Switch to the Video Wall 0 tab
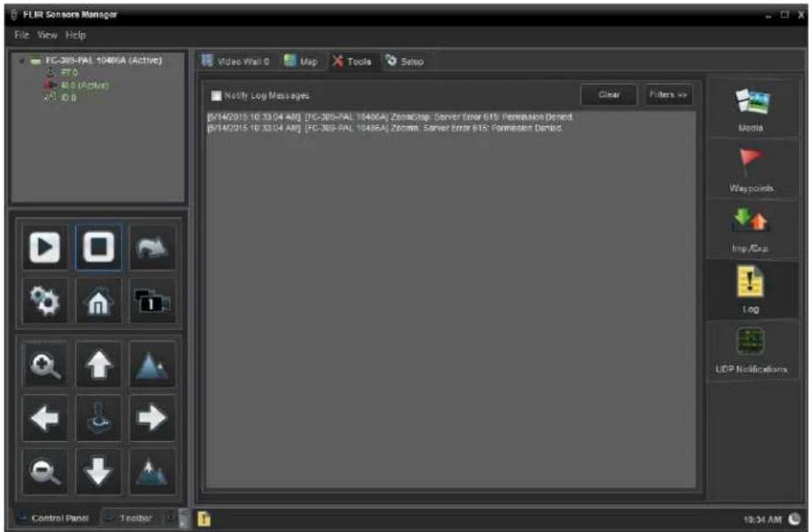 pos(236,61)
